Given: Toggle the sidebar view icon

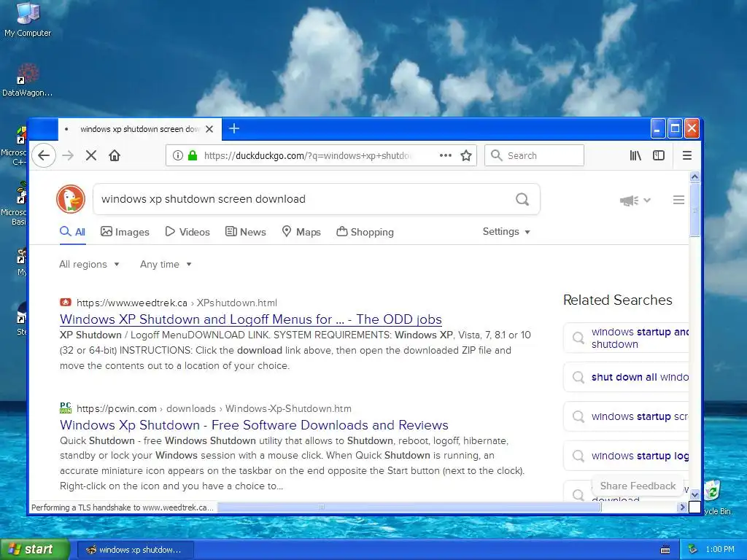Looking at the screenshot, I should [659, 155].
